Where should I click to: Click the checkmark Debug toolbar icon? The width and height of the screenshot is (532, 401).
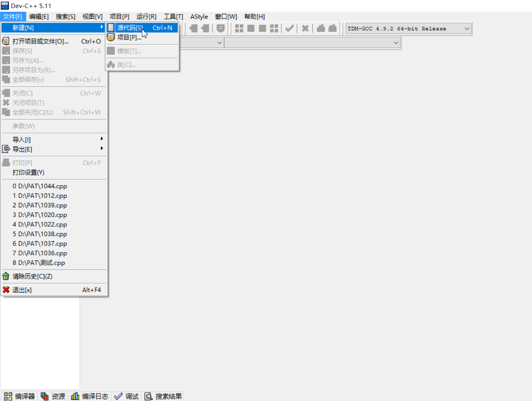pos(289,28)
